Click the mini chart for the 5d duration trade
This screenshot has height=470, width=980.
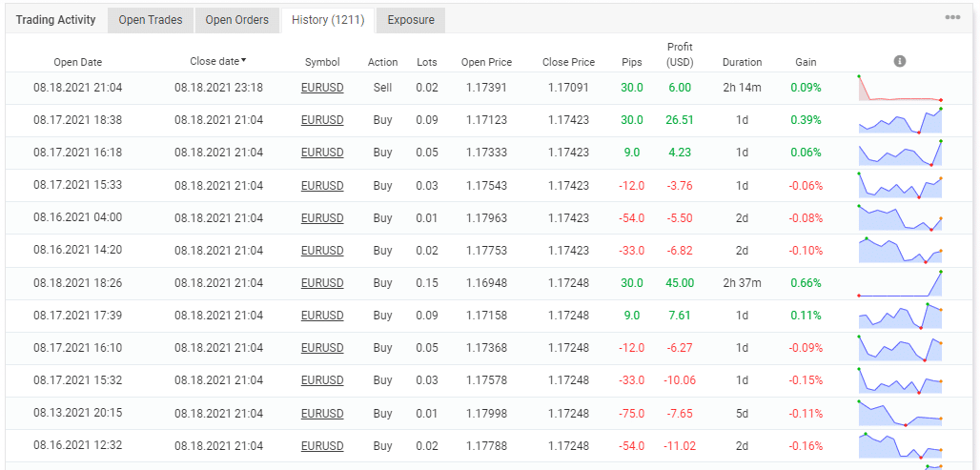[900, 413]
